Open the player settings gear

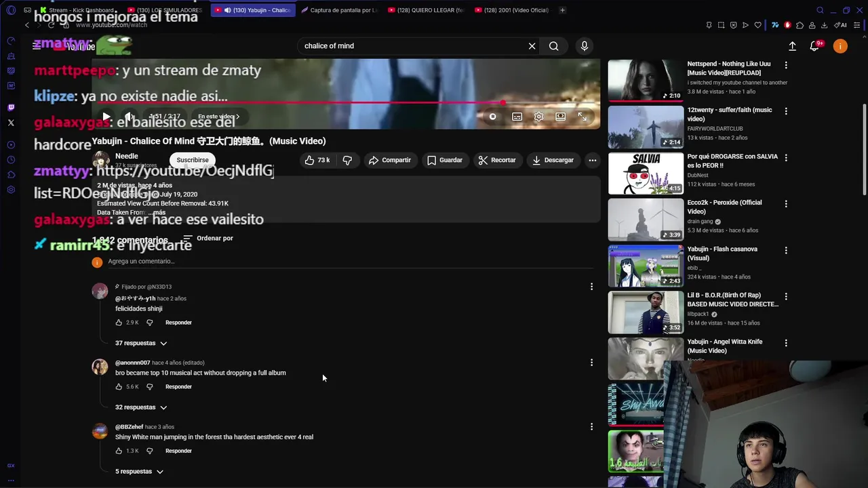pos(538,117)
